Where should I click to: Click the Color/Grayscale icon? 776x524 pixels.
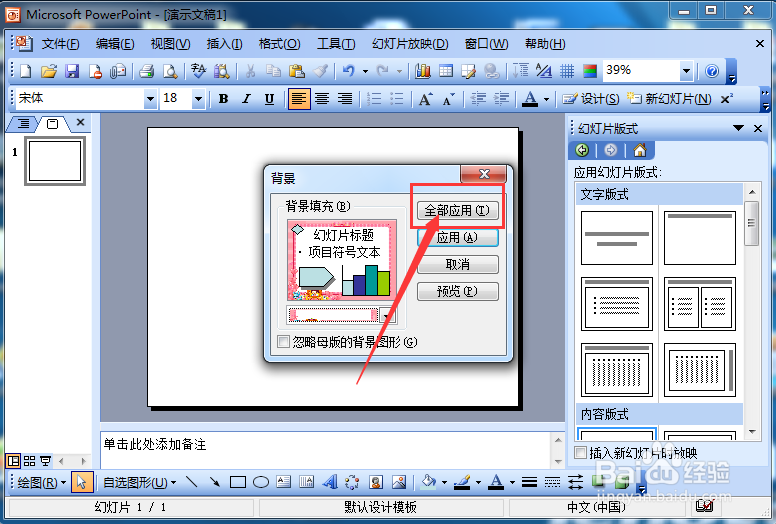click(590, 72)
